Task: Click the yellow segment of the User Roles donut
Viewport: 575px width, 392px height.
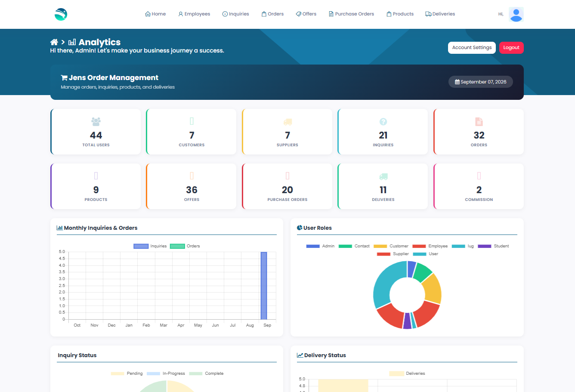Action: (432, 288)
